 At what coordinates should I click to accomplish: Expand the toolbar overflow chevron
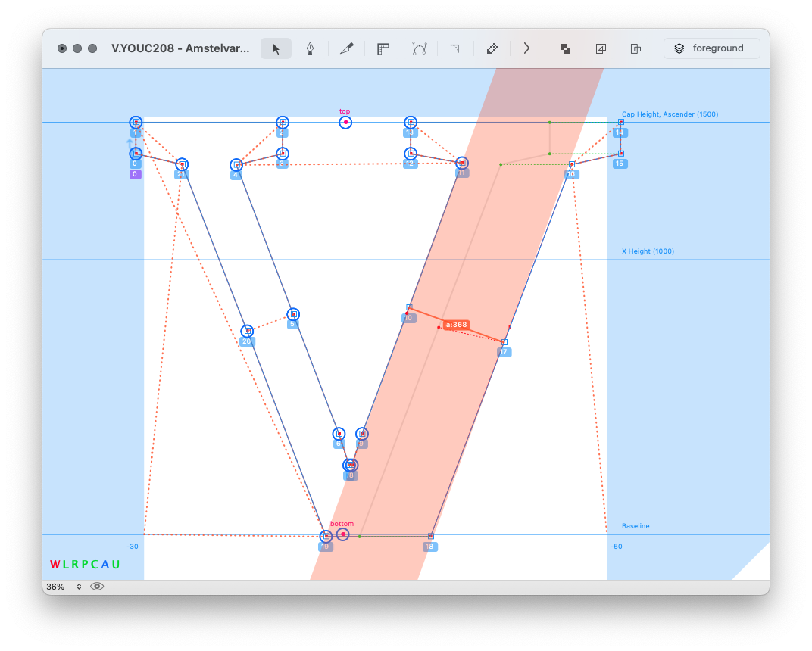click(x=527, y=48)
